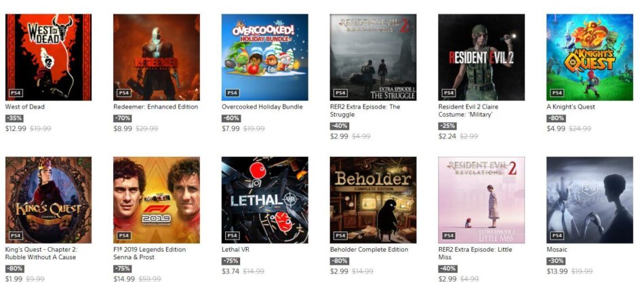Open the RER2 The Struggle cover art
The height and width of the screenshot is (285, 644).
[x=373, y=57]
